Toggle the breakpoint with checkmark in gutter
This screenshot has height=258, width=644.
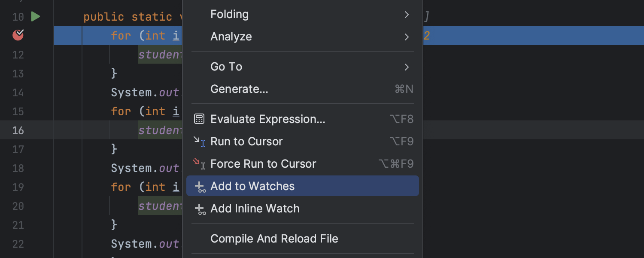click(18, 35)
